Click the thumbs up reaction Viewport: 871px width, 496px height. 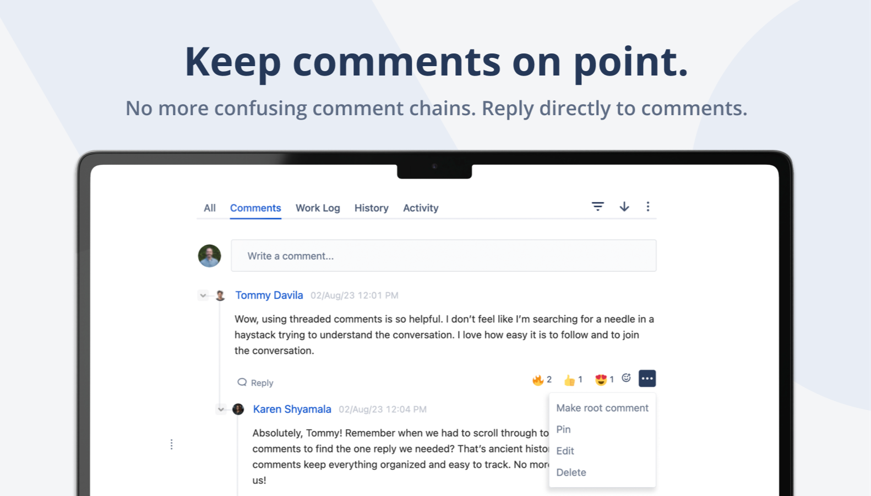[x=572, y=380]
